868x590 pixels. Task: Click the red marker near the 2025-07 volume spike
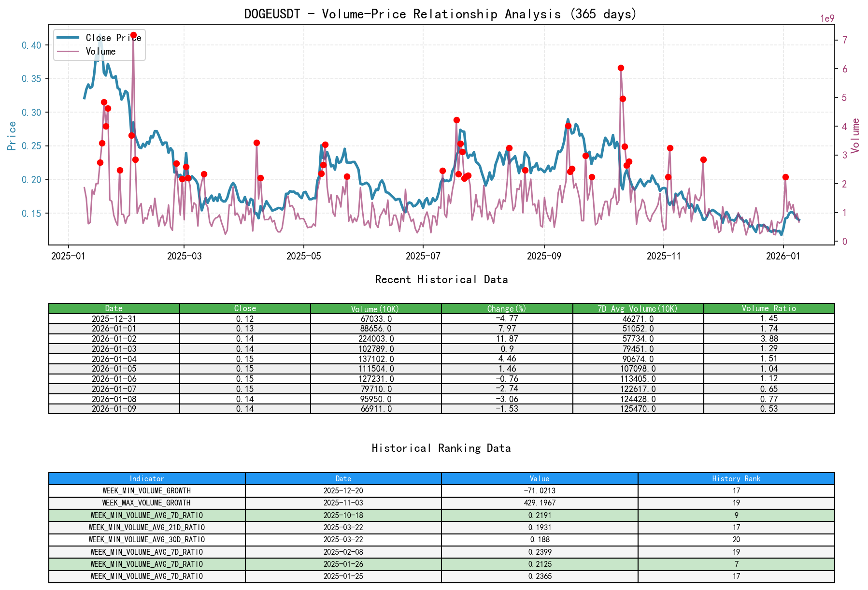(456, 120)
